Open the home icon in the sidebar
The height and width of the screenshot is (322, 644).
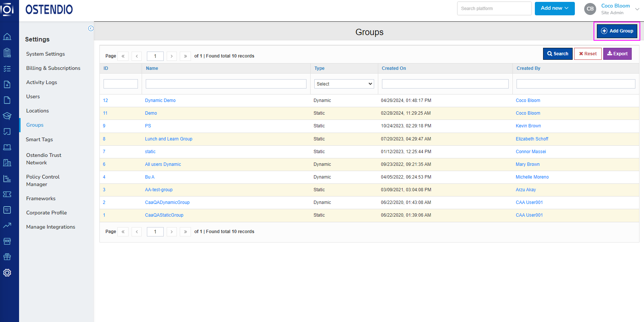pyautogui.click(x=7, y=37)
